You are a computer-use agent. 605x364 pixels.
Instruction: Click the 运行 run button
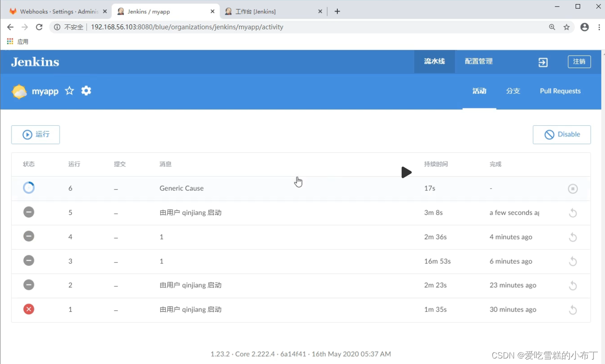point(35,134)
